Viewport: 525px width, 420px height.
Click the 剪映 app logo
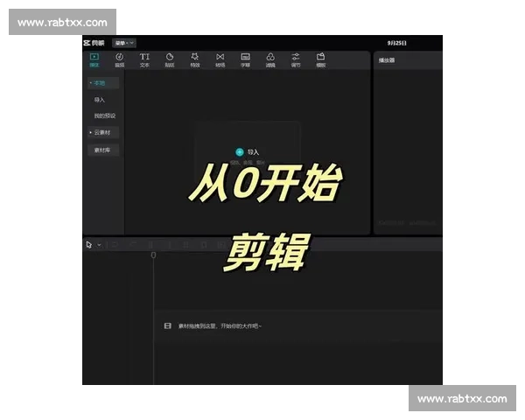[94, 43]
